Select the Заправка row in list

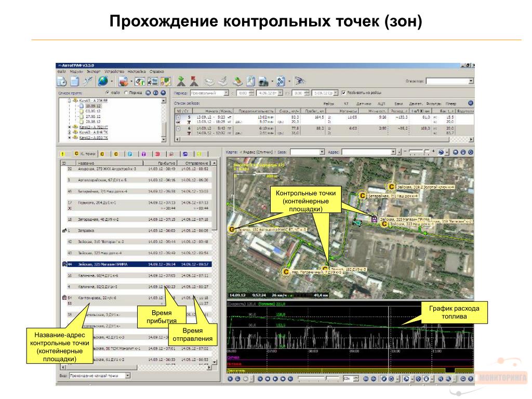click(137, 230)
